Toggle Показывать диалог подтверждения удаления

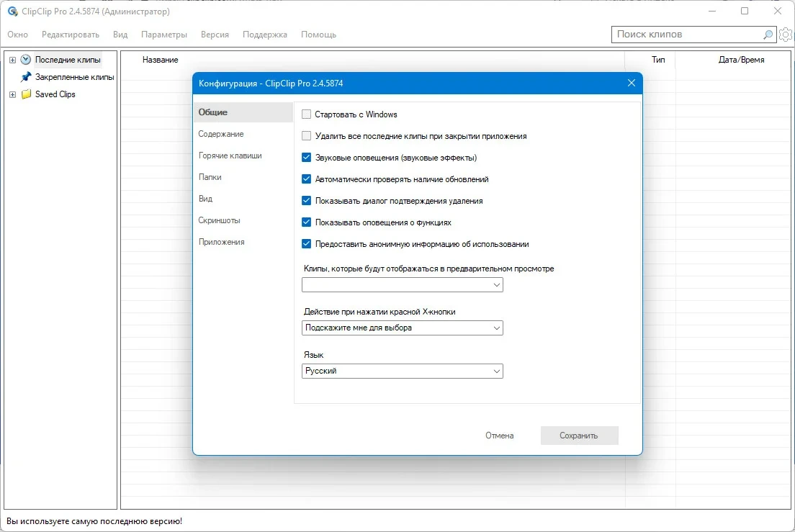(306, 201)
